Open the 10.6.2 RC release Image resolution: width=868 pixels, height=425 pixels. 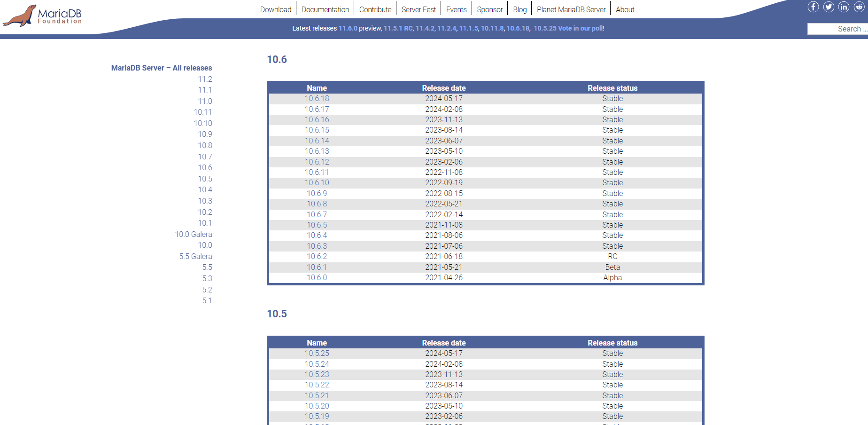317,256
